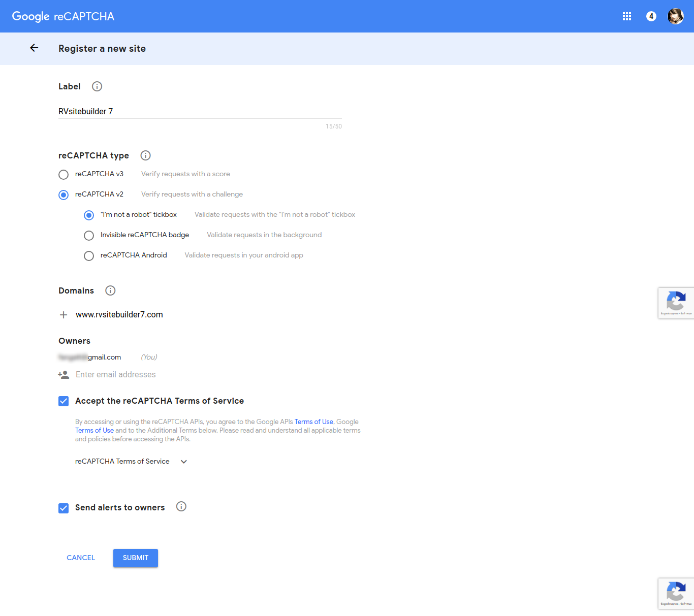Click the Label field containing RVsitebuilder 7

point(200,111)
